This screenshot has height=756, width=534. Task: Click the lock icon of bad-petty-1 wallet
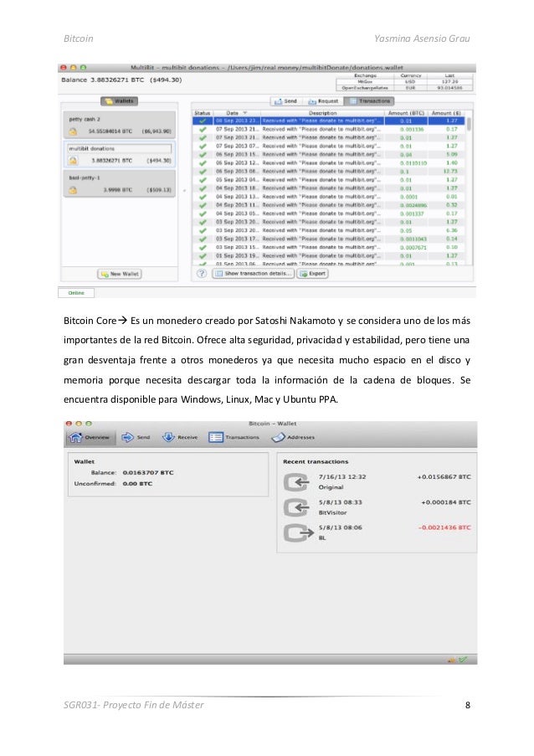coord(73,190)
